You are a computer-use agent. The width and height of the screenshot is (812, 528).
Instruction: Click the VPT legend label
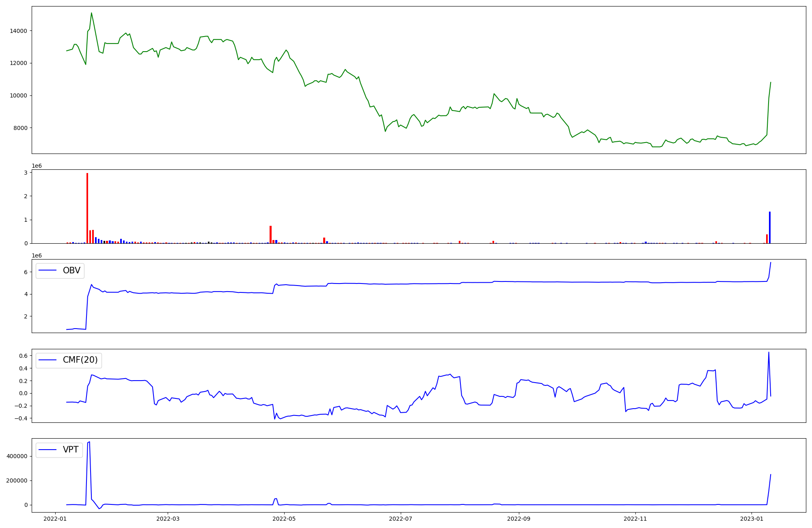click(71, 450)
